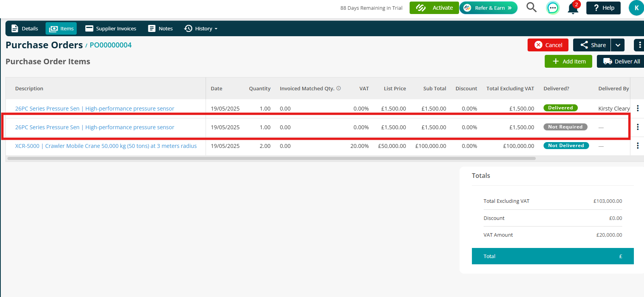Viewport: 644px width, 297px height.
Task: Click the 88 Days Remaining in Trial text
Action: point(371,8)
